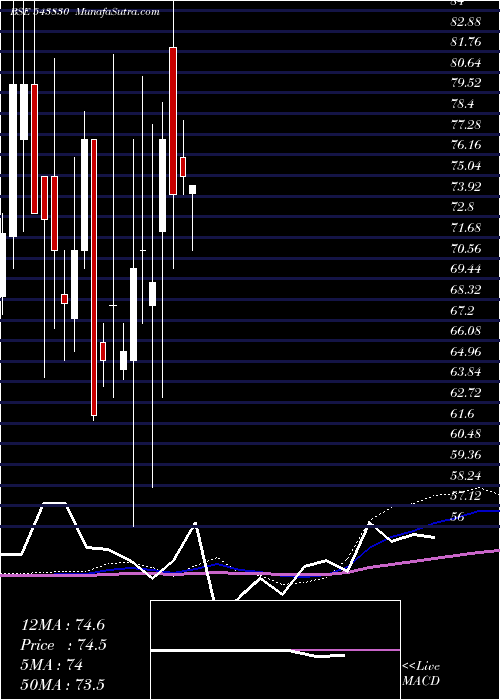The image size is (500, 700).
Task: Select the 75.04 price axis label
Action: pyautogui.click(x=466, y=166)
